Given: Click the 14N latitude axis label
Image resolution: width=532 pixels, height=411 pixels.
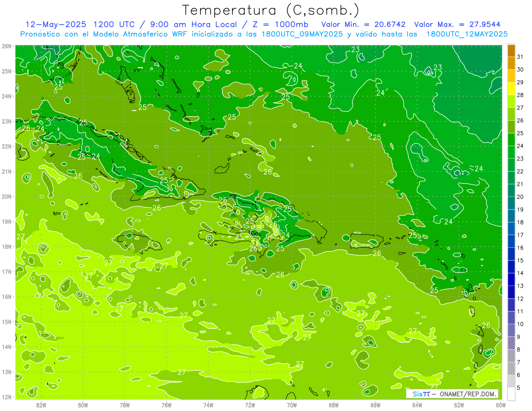Looking at the screenshot, I should click(x=7, y=347).
